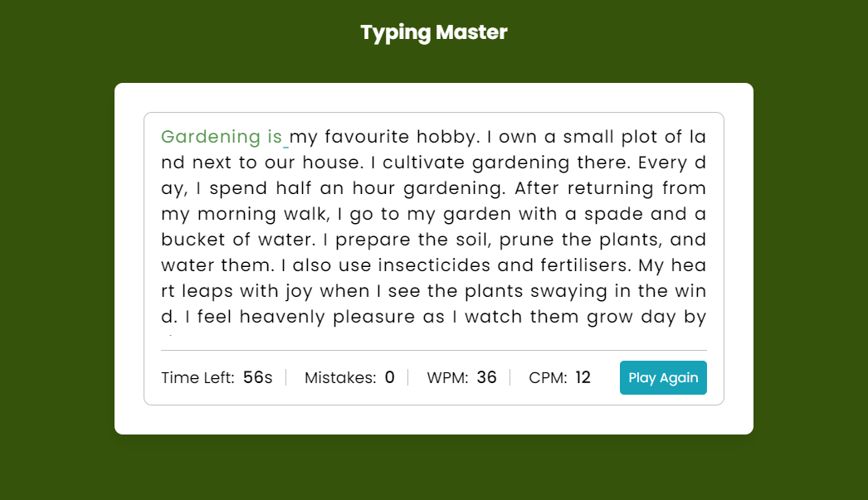Select the 56s timer value
Screen dimensions: 868x500
(x=257, y=378)
